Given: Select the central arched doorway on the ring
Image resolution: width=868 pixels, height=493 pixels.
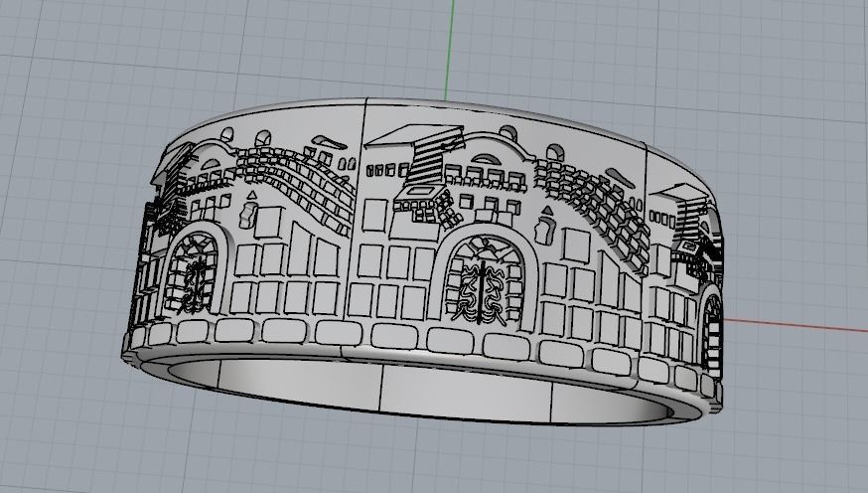Looking at the screenshot, I should 486,277.
